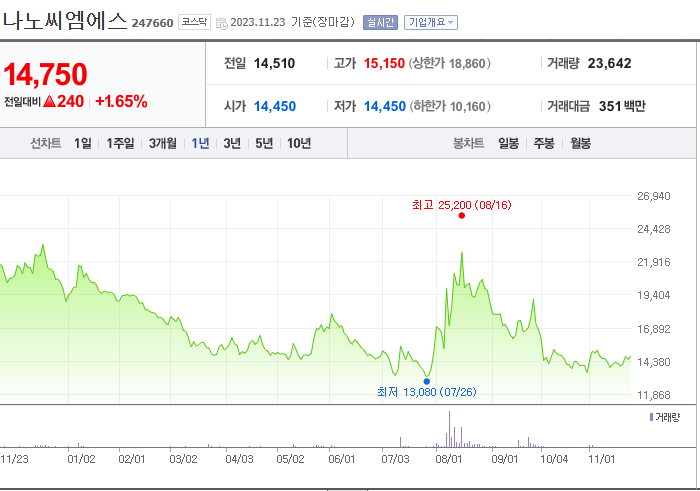Viewport: 700px width, 491px height.
Task: Click the 2023.11.23 date text
Action: (x=258, y=22)
